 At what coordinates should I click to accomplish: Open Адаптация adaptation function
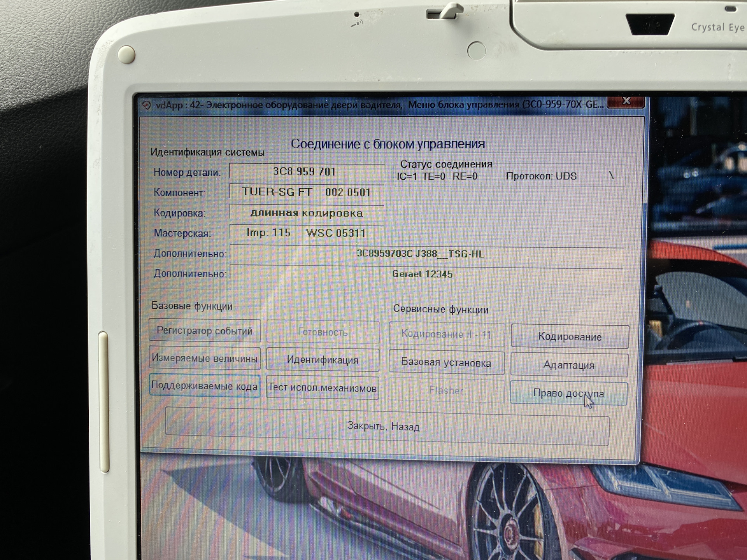click(x=569, y=365)
